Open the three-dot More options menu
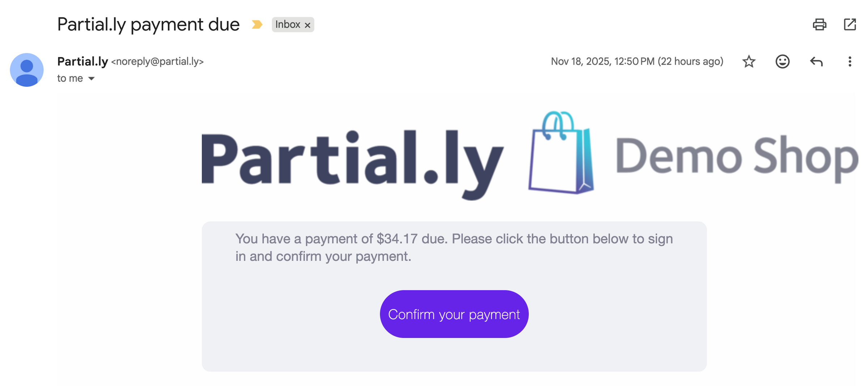This screenshot has width=868, height=386. 850,61
